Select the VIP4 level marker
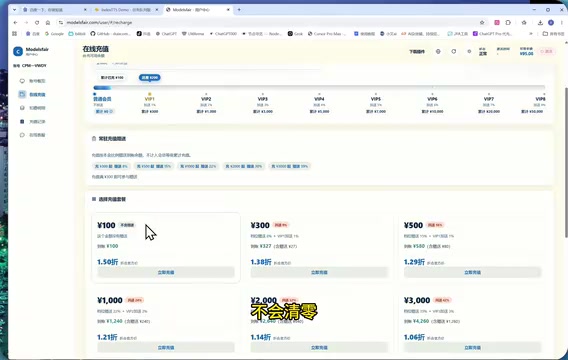 (319, 99)
